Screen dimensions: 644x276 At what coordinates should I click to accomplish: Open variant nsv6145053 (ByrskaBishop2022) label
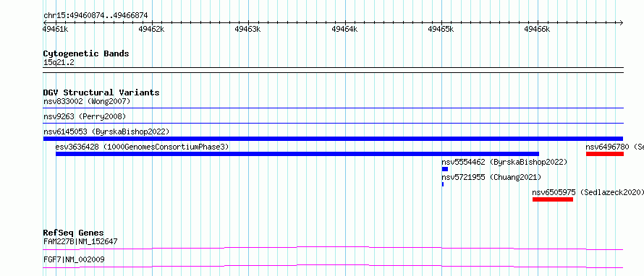pyautogui.click(x=106, y=131)
